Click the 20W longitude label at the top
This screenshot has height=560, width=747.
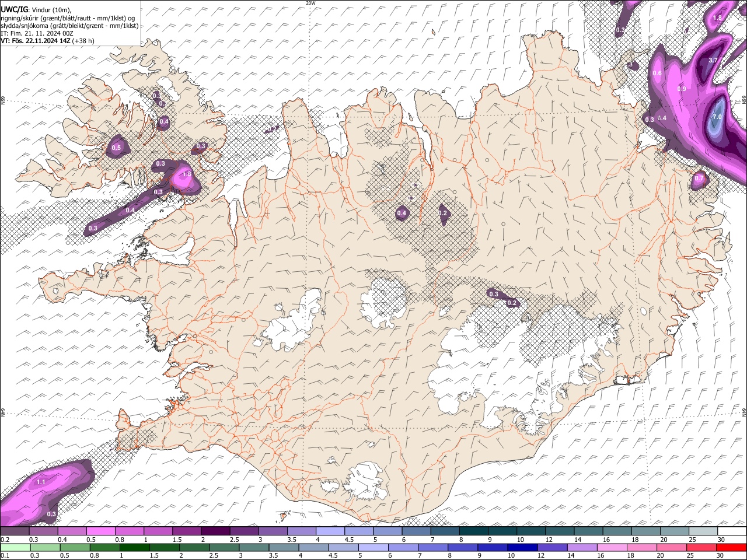(x=310, y=3)
